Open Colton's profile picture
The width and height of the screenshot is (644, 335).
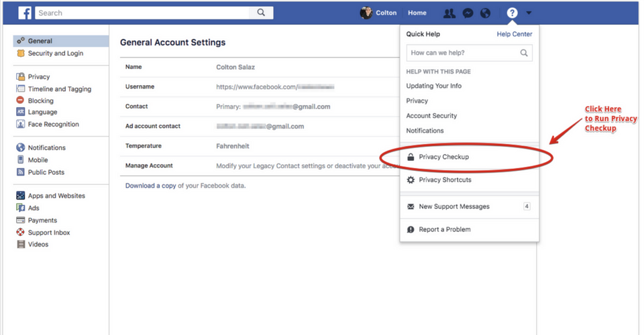coord(366,13)
